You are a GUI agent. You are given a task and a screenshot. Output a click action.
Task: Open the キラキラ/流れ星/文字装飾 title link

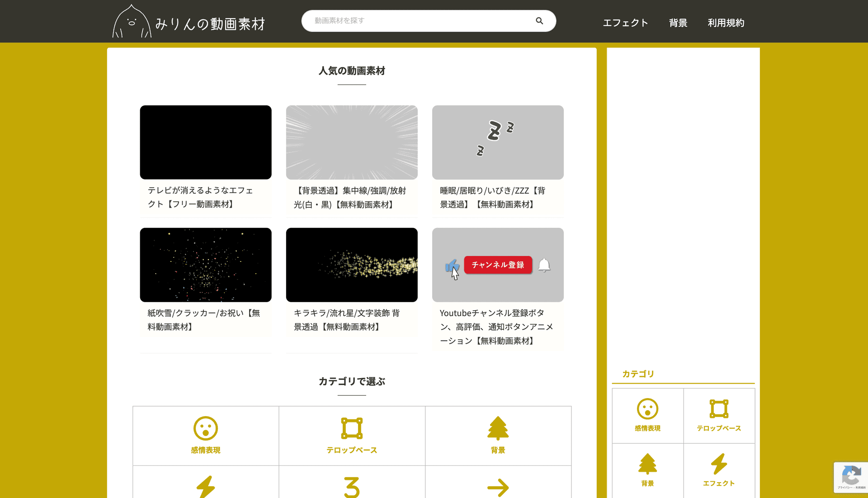point(347,320)
